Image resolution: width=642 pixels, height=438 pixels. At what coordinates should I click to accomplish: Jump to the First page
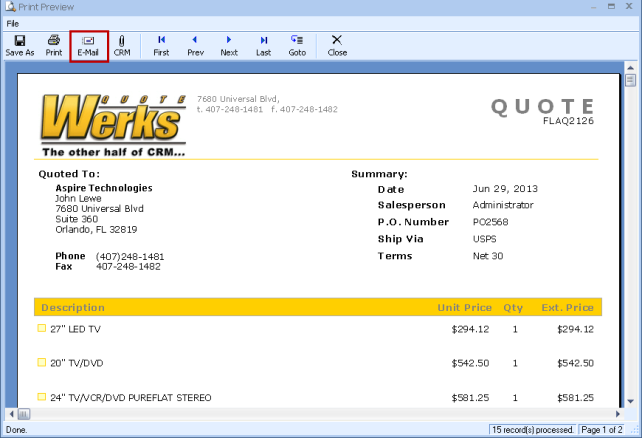[x=161, y=45]
